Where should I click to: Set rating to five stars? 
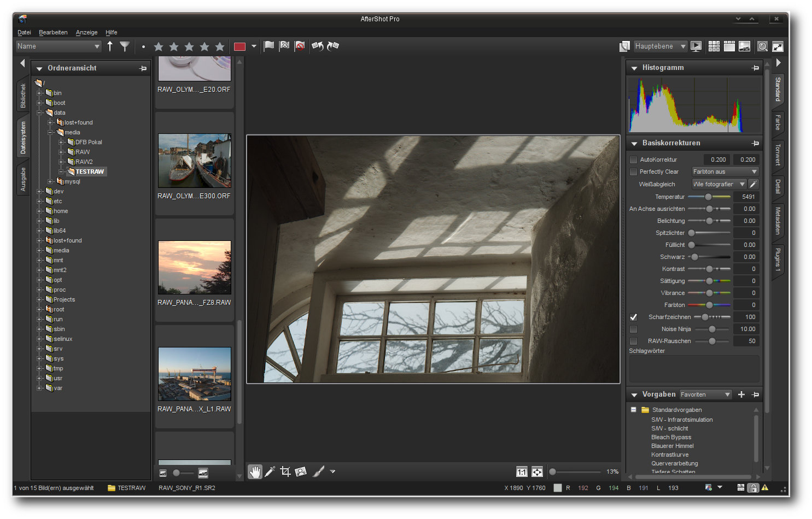click(x=220, y=46)
